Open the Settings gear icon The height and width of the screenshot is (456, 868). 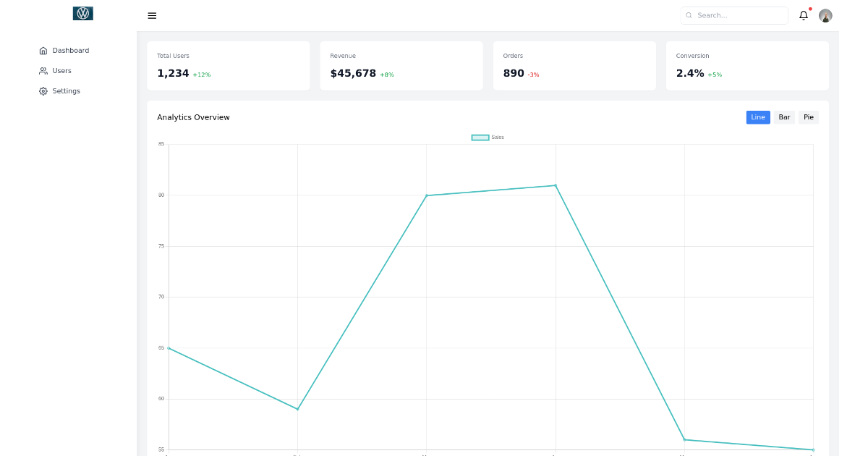[43, 90]
